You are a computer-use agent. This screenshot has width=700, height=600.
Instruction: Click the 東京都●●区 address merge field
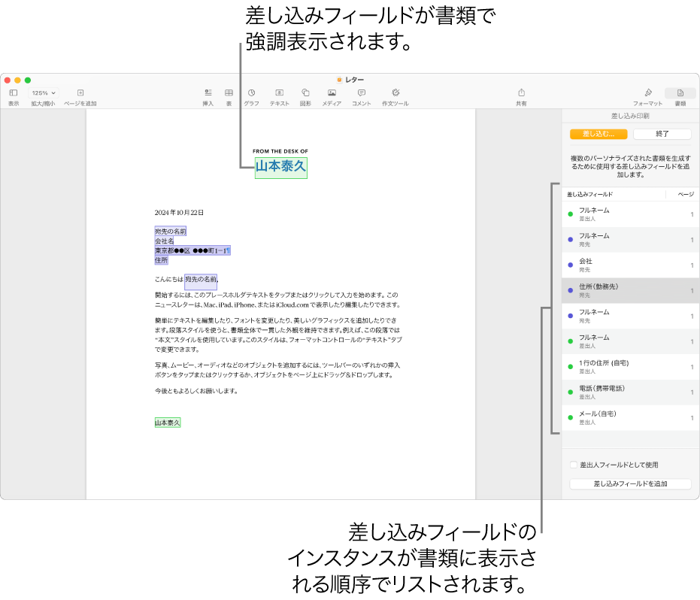[x=192, y=250]
